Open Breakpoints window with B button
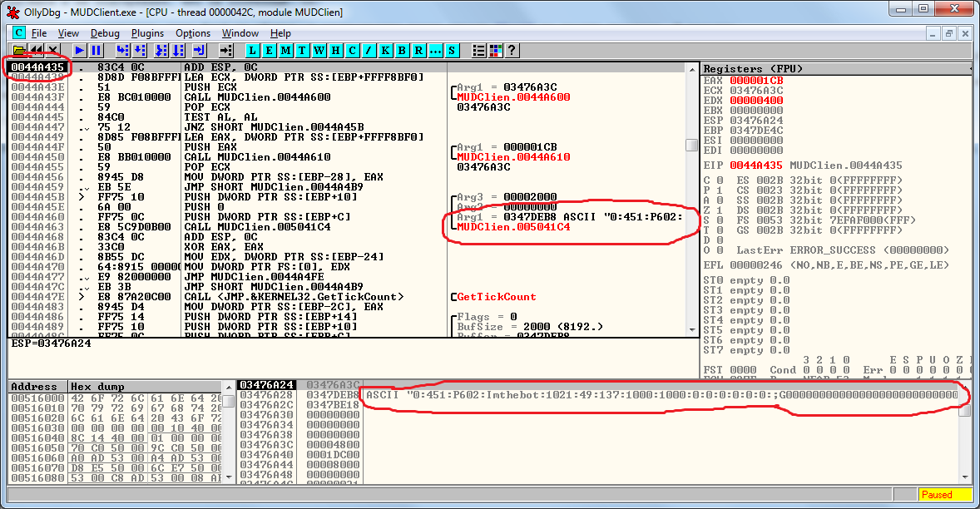 (403, 51)
